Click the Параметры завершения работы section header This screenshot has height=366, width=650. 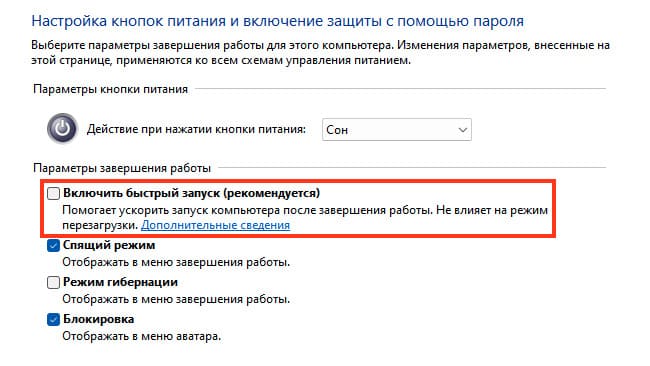coord(122,168)
